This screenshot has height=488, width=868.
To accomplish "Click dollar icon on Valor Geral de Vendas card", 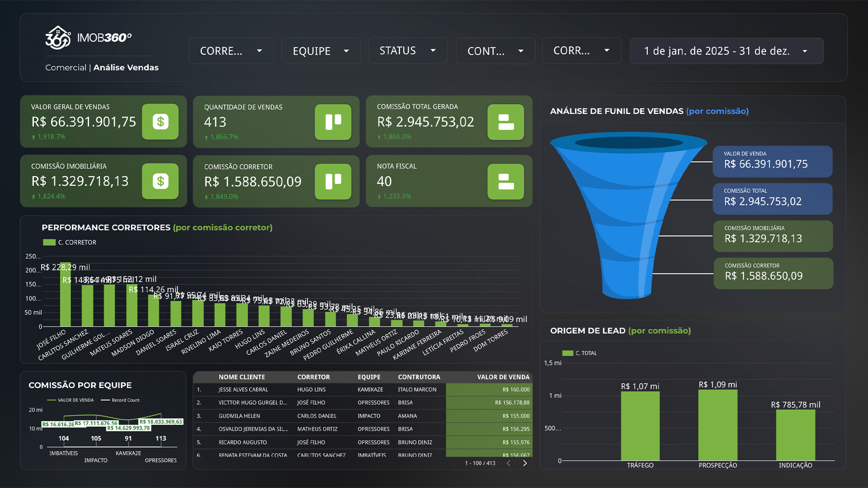I will pyautogui.click(x=160, y=122).
